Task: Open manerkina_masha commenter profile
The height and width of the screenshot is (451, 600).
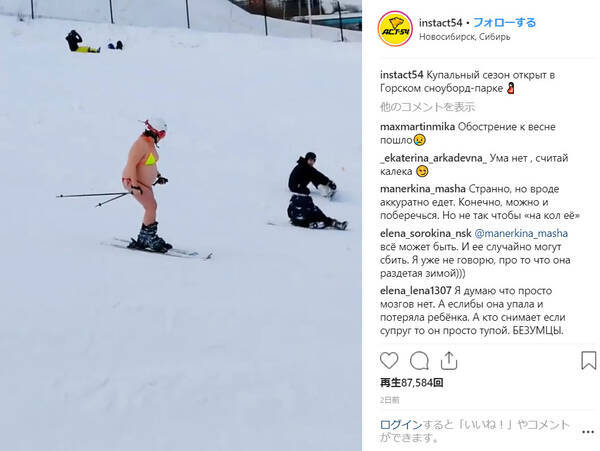Action: (423, 189)
